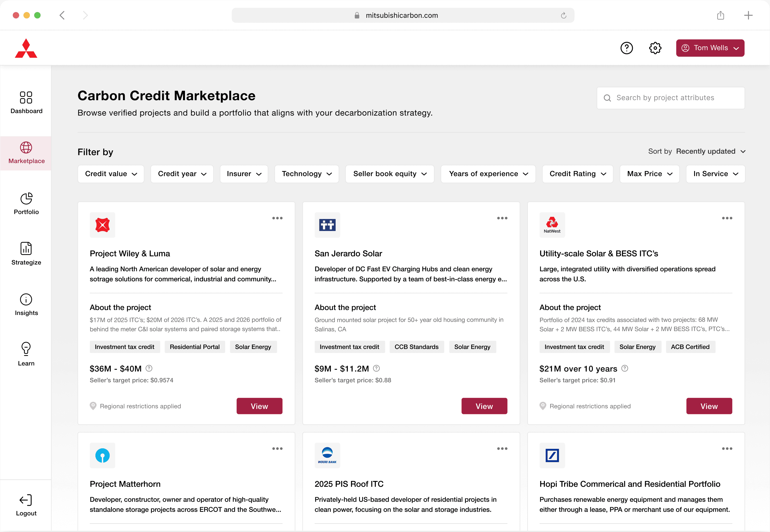Click the Search by project attributes field
Image resolution: width=770 pixels, height=532 pixels.
coord(670,98)
